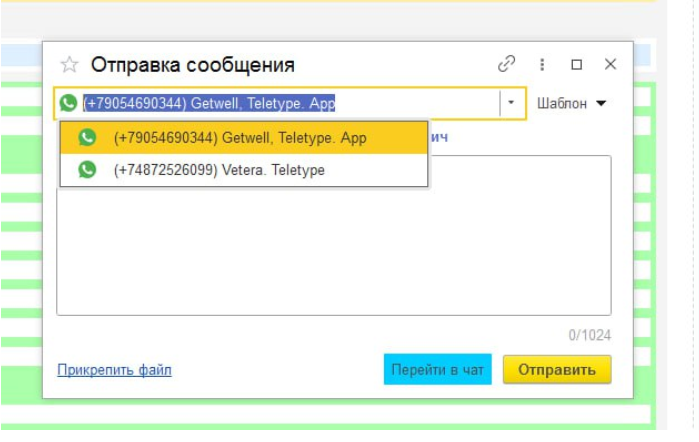The height and width of the screenshot is (442, 699).
Task: Copy link with the chain icon
Action: tap(506, 64)
